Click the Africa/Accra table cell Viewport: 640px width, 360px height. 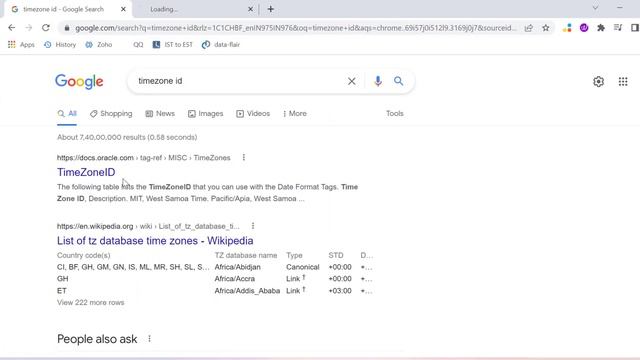(x=235, y=279)
